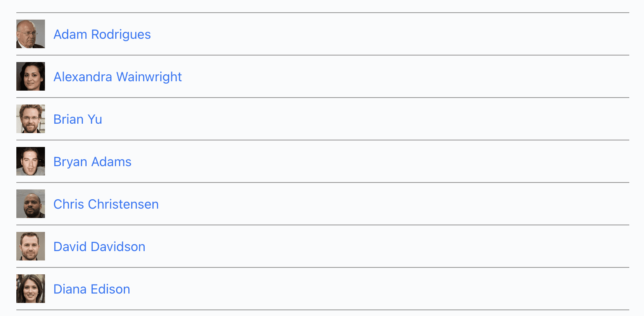Viewport: 644px width, 316px height.
Task: Click the avatar beside Alexandra Wainwright
Action: tap(31, 76)
